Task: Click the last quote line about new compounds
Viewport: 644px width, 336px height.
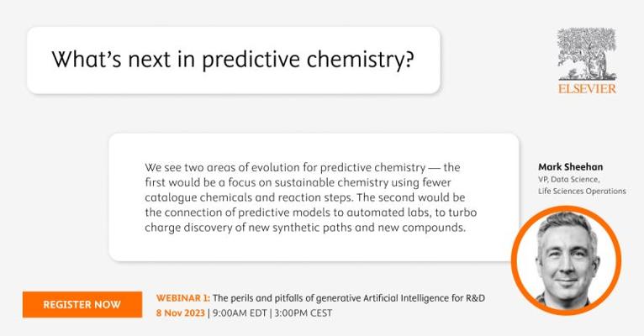Action: tap(305, 228)
